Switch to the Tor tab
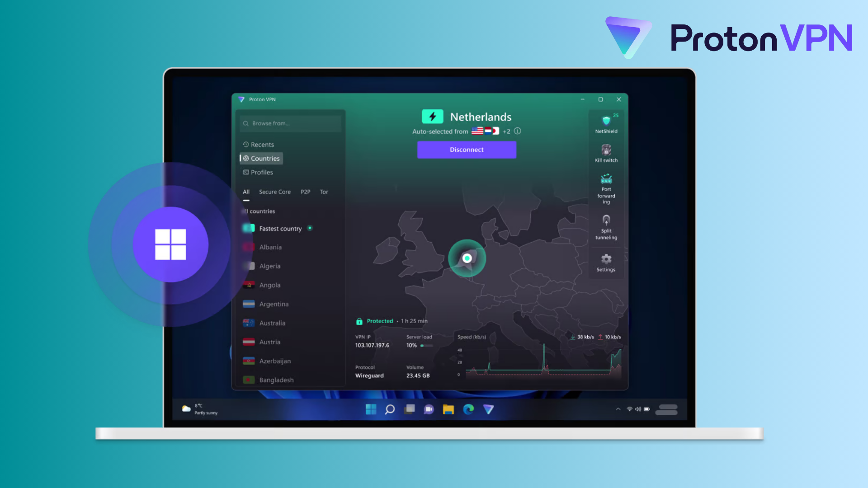Image resolution: width=868 pixels, height=488 pixels. point(324,192)
